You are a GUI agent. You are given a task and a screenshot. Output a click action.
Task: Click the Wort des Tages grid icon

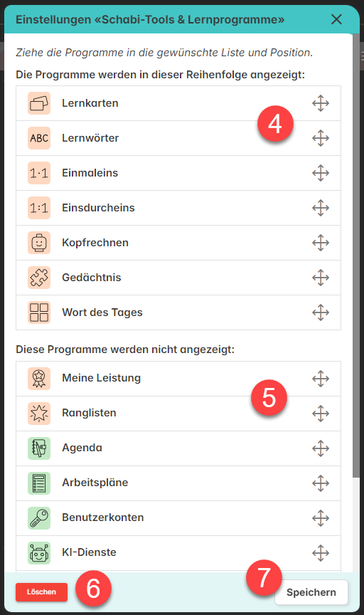[x=39, y=312]
